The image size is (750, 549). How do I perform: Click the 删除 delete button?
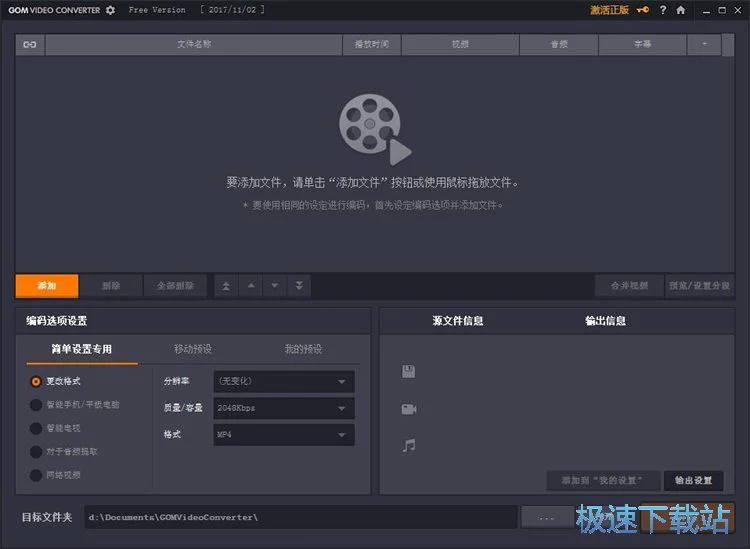[x=111, y=286]
